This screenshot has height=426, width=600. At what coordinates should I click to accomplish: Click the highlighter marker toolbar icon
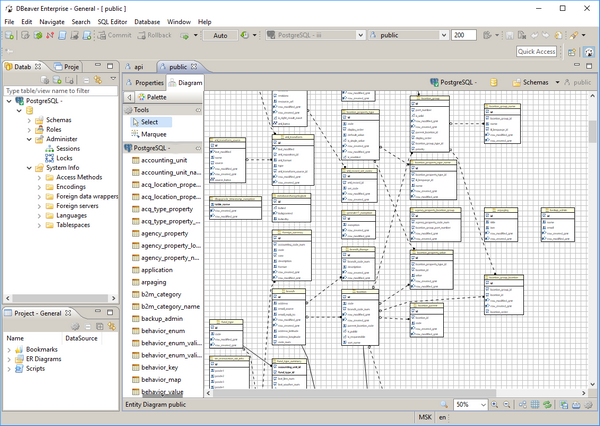[x=574, y=35]
